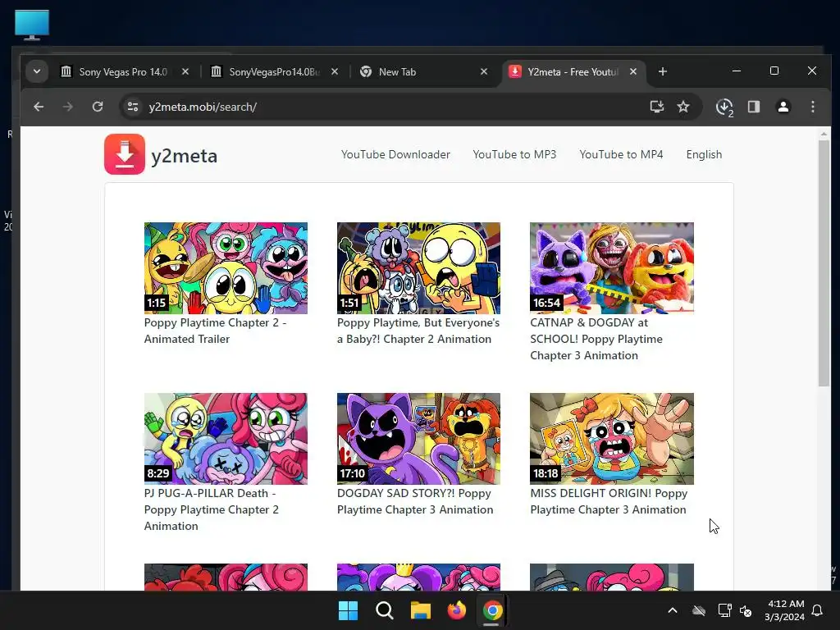Screen dimensions: 840x630
Task: Launch Firefox from the taskbar
Action: (456, 610)
